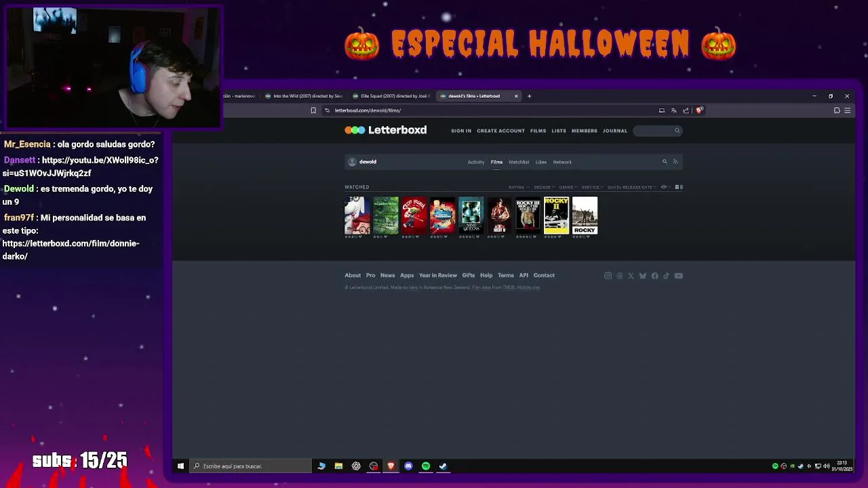
Task: Open FILMS in the header navigation
Action: click(538, 131)
